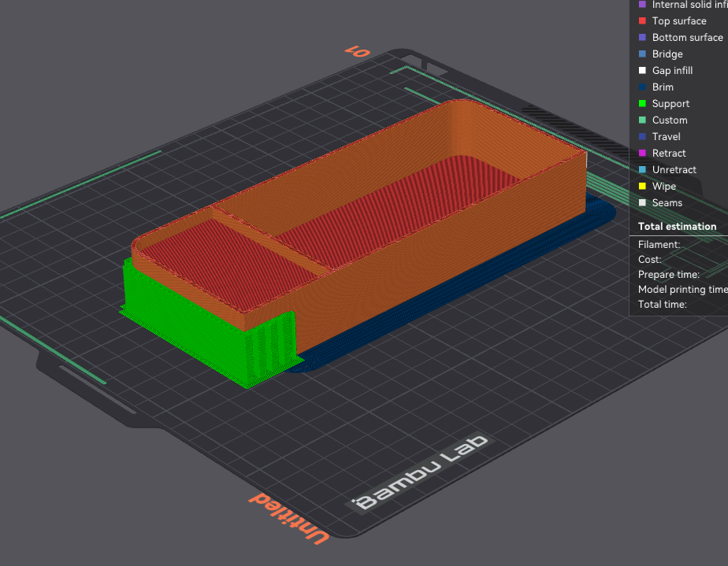Toggle Bottom surface legend entry
Image resolution: width=728 pixels, height=566 pixels.
(688, 38)
